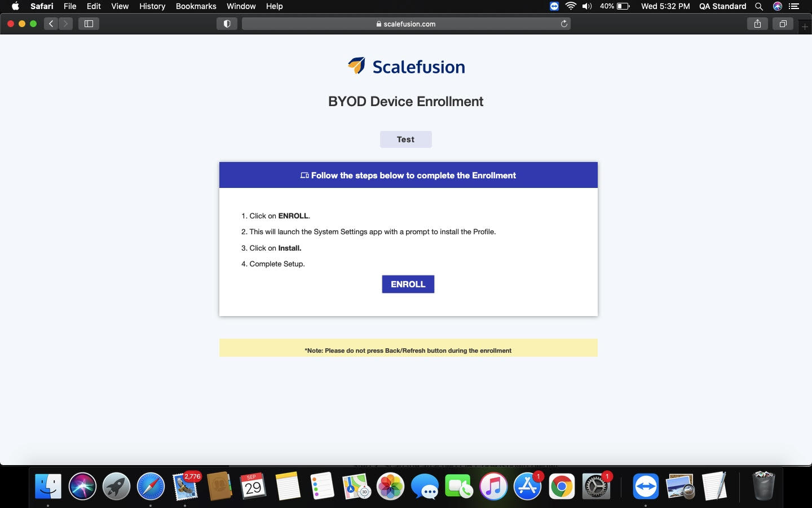Click the 'Follow the steps below' banner
Screen dimensions: 812x508
pyautogui.click(x=408, y=175)
